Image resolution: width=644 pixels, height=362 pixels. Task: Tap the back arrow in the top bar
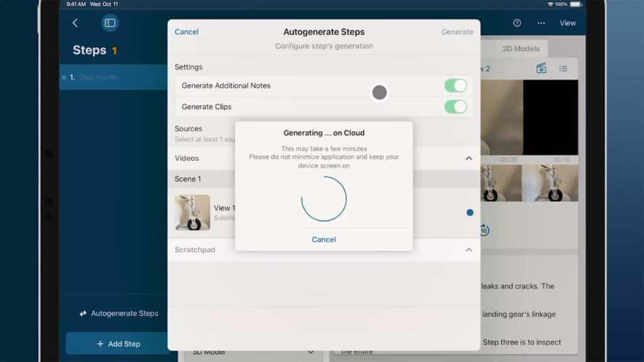tap(75, 23)
